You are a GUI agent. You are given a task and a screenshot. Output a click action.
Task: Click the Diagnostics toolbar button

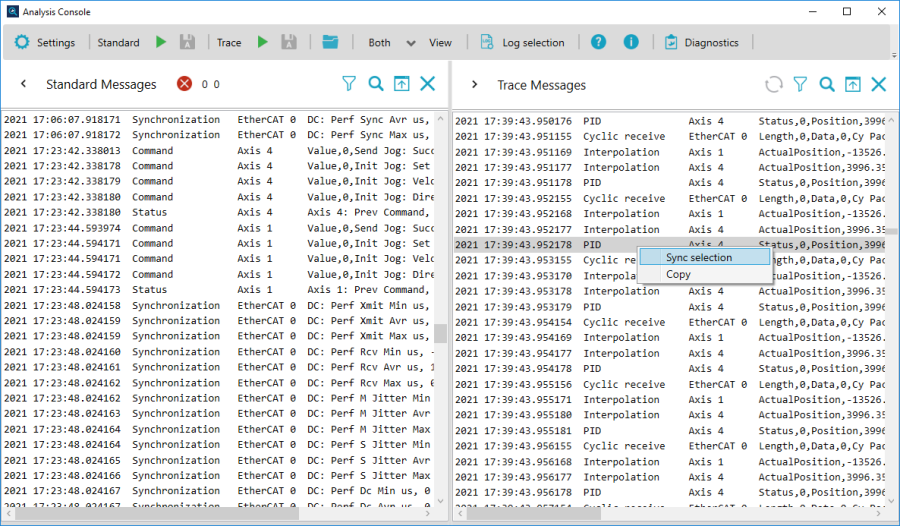tap(701, 43)
